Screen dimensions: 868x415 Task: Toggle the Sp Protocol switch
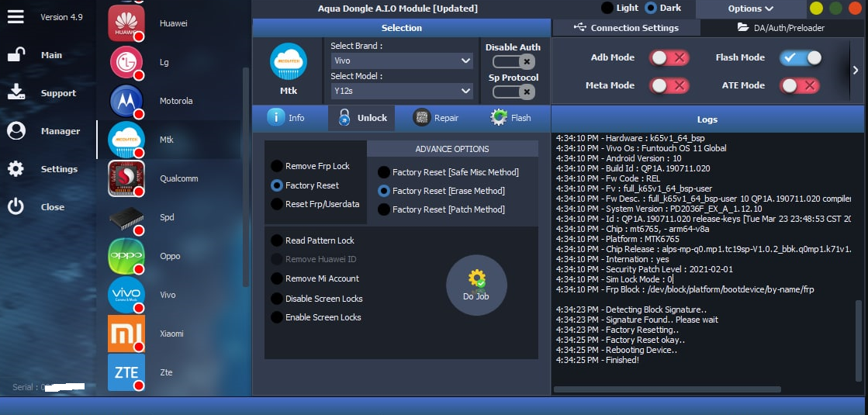(x=514, y=92)
